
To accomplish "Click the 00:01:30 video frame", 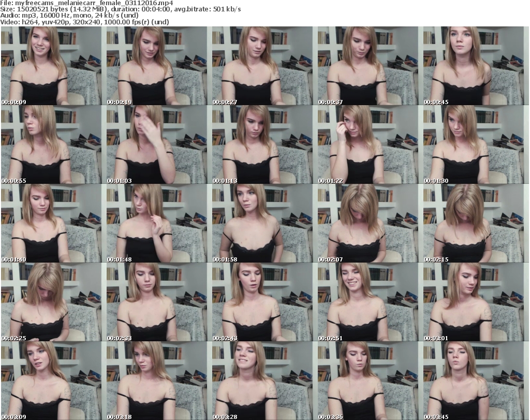I will [x=474, y=144].
